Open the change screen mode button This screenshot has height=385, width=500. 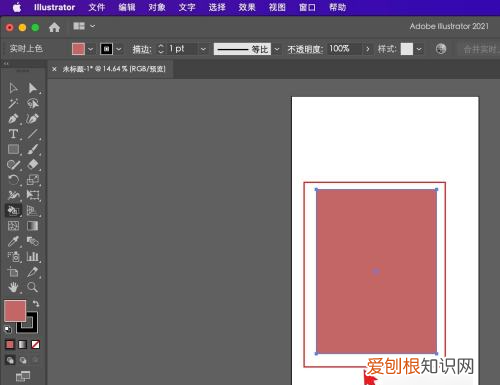[23, 377]
